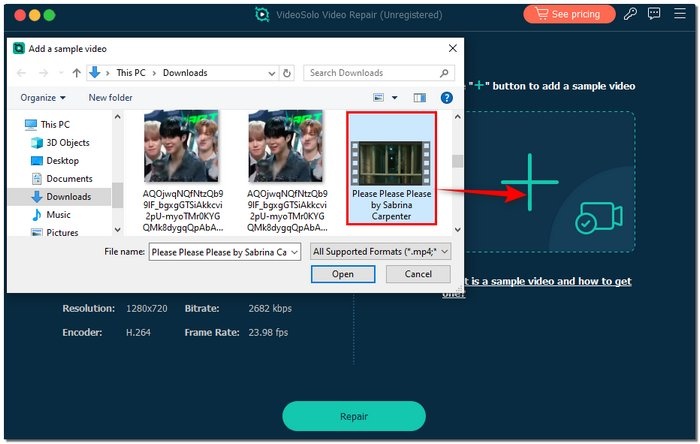
Task: Click the yellow minimize dot
Action: (35, 15)
